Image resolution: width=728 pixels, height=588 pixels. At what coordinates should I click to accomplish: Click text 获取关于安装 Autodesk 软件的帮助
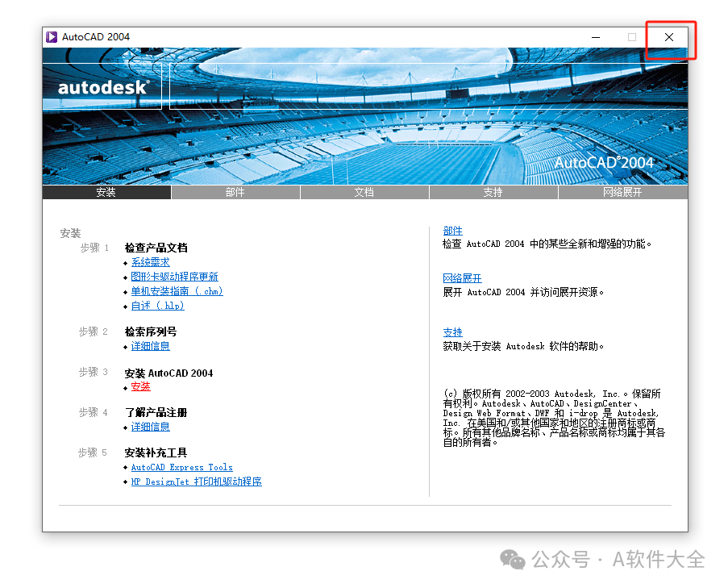coord(523,346)
